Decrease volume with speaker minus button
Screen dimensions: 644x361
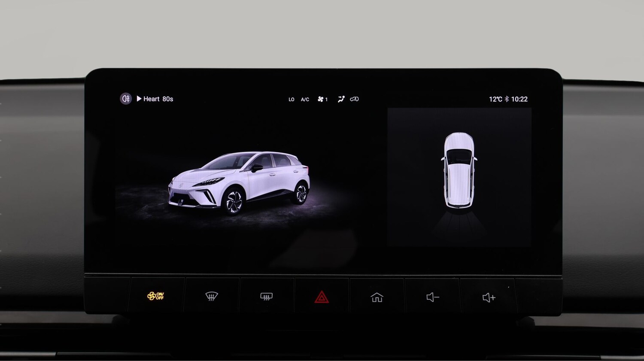coord(432,297)
